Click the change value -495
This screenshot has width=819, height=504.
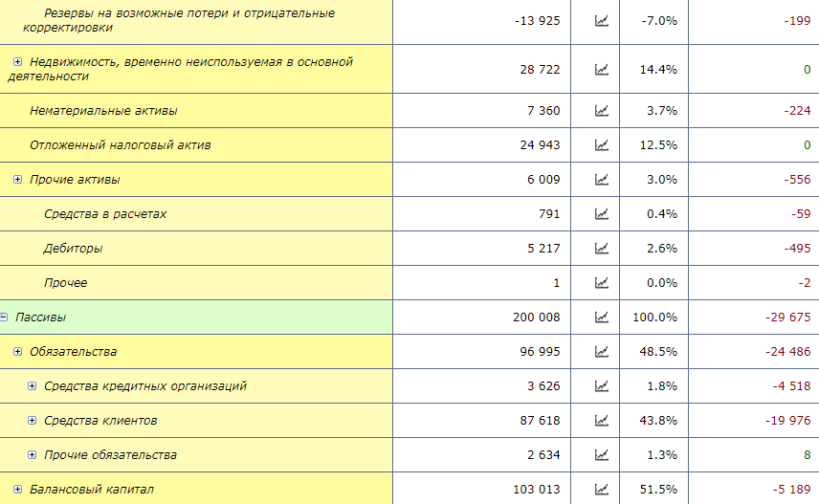point(798,249)
